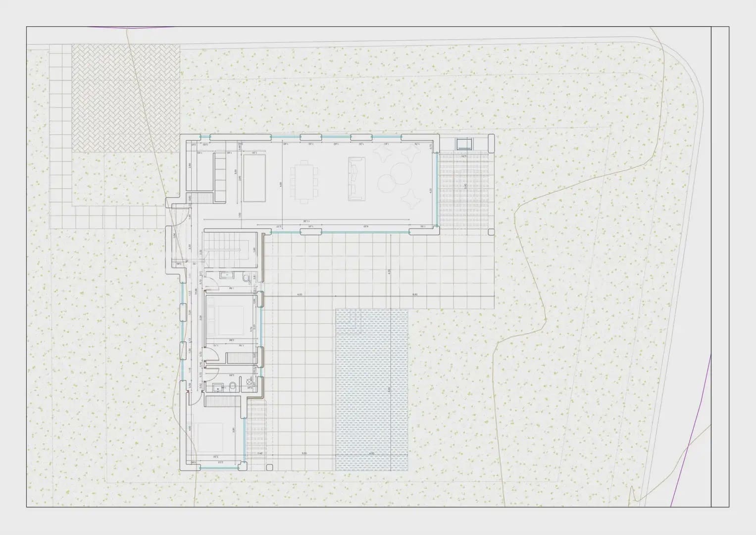Viewport: 756px width, 535px height.
Task: Click the swimming pool hatched area
Action: click(371, 389)
